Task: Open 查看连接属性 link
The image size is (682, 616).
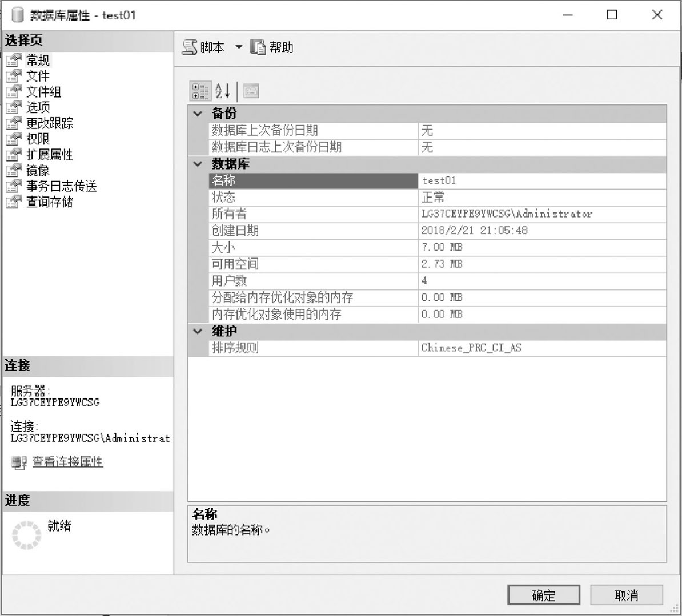Action: pos(67,462)
